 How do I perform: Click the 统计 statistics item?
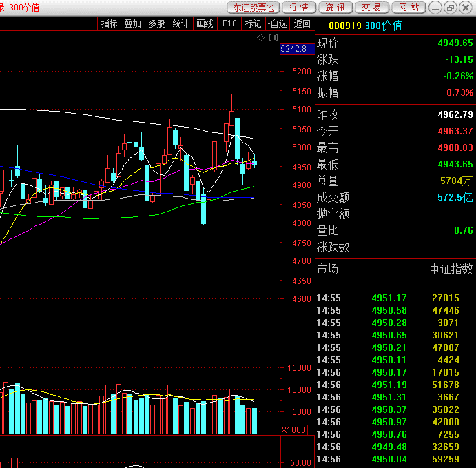click(x=180, y=23)
